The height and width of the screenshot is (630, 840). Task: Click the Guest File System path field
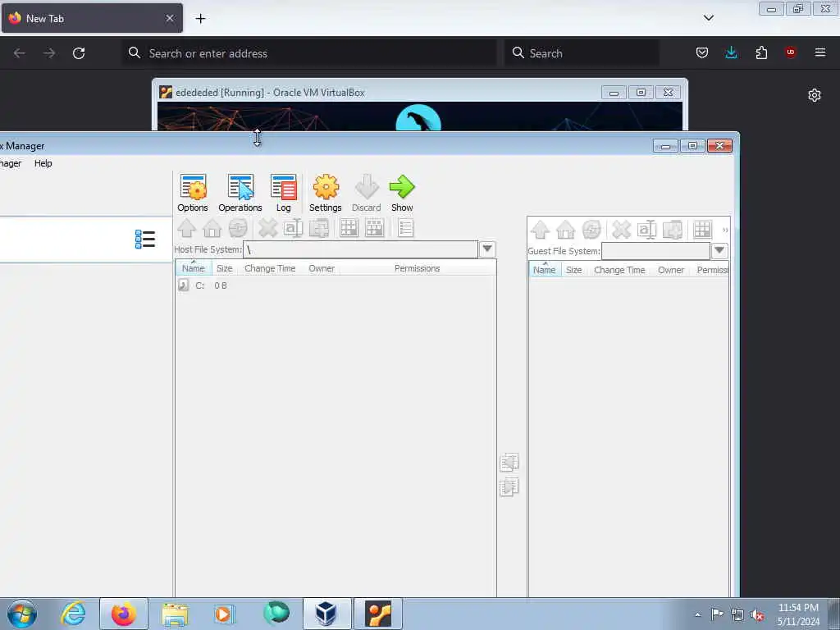tap(655, 251)
